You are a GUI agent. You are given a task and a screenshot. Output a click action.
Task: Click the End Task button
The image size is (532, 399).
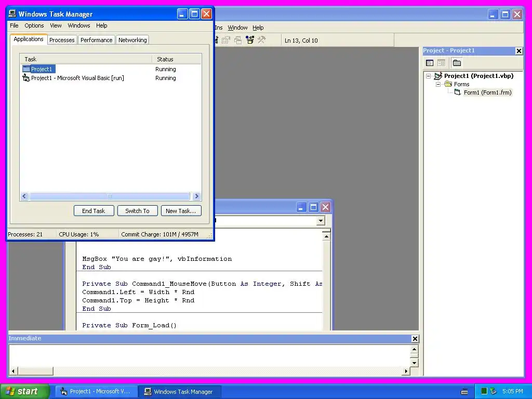pos(94,211)
